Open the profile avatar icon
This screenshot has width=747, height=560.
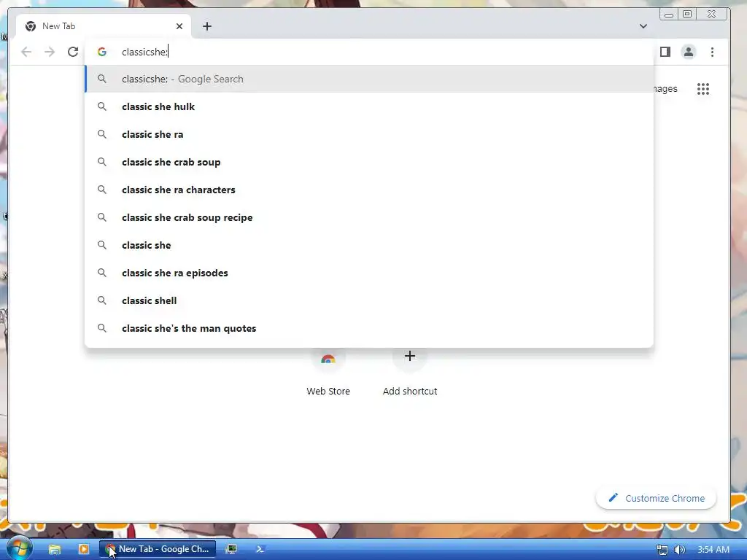tap(689, 52)
